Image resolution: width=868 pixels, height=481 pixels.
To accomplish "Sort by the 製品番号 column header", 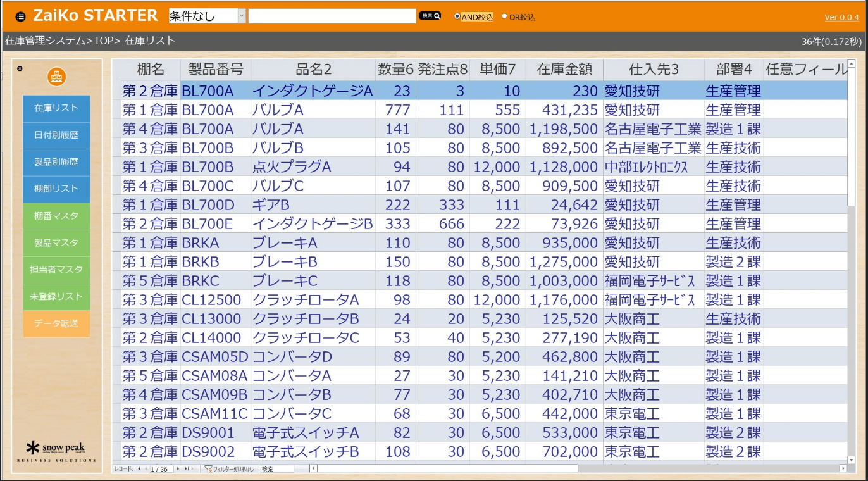I will pyautogui.click(x=216, y=69).
